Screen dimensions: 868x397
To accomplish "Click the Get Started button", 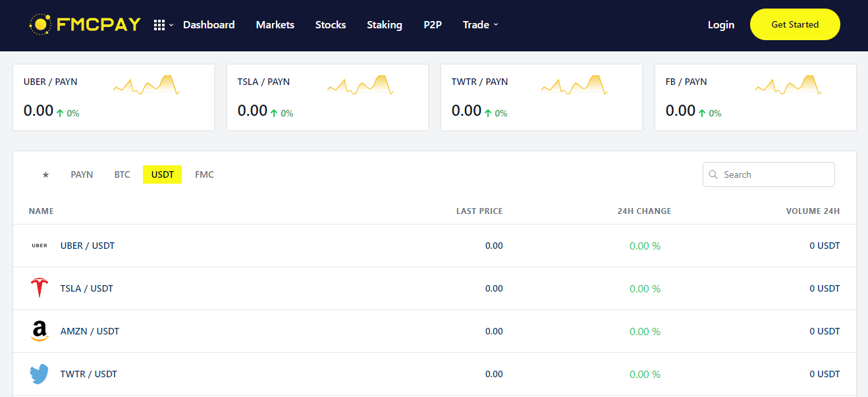I will [x=795, y=24].
